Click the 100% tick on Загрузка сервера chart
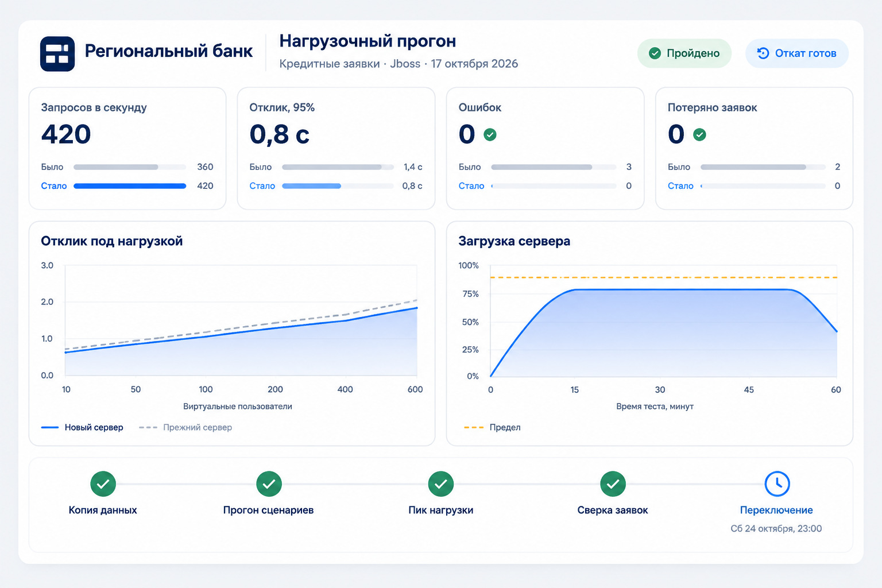The image size is (882, 588). pyautogui.click(x=469, y=265)
